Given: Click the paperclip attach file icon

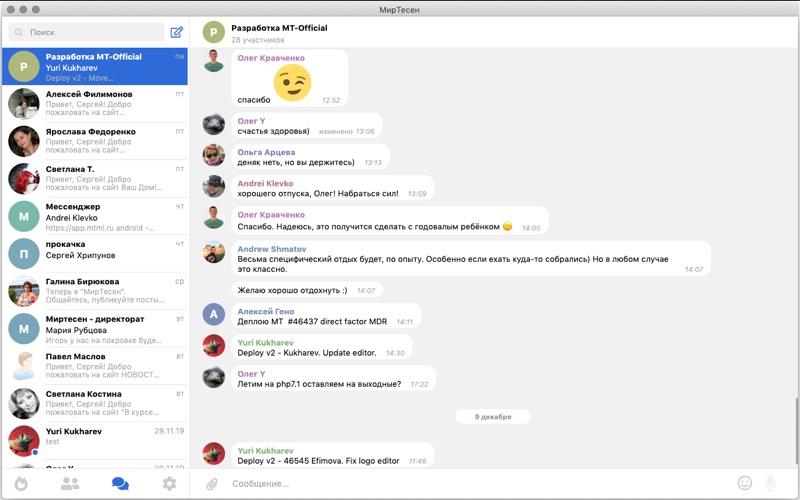Looking at the screenshot, I should (x=212, y=484).
